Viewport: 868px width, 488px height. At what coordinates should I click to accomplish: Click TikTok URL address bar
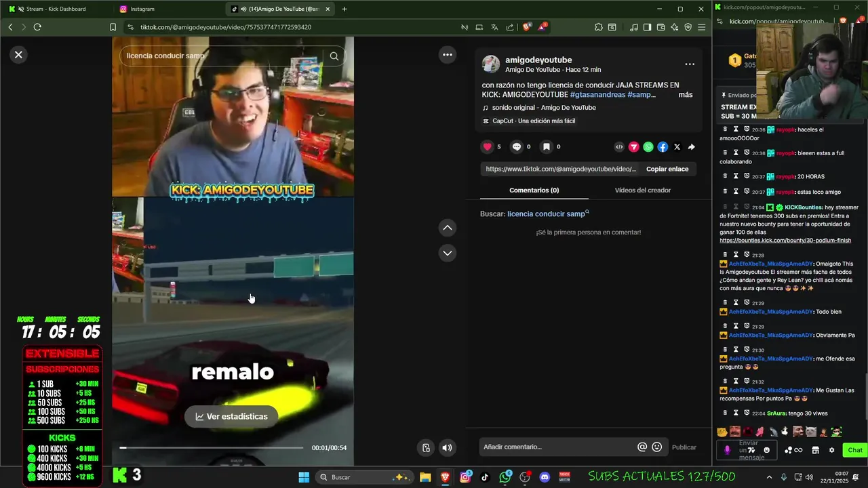tap(225, 27)
